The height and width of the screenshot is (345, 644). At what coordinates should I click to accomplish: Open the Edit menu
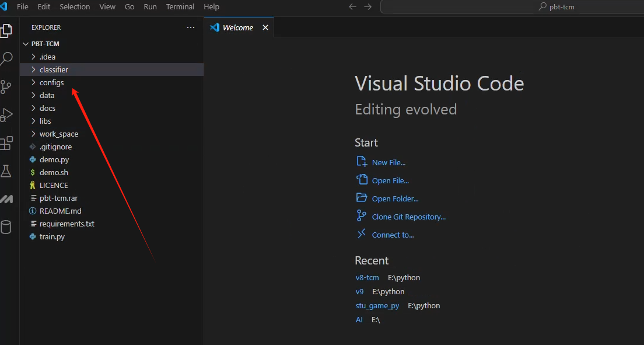point(44,7)
